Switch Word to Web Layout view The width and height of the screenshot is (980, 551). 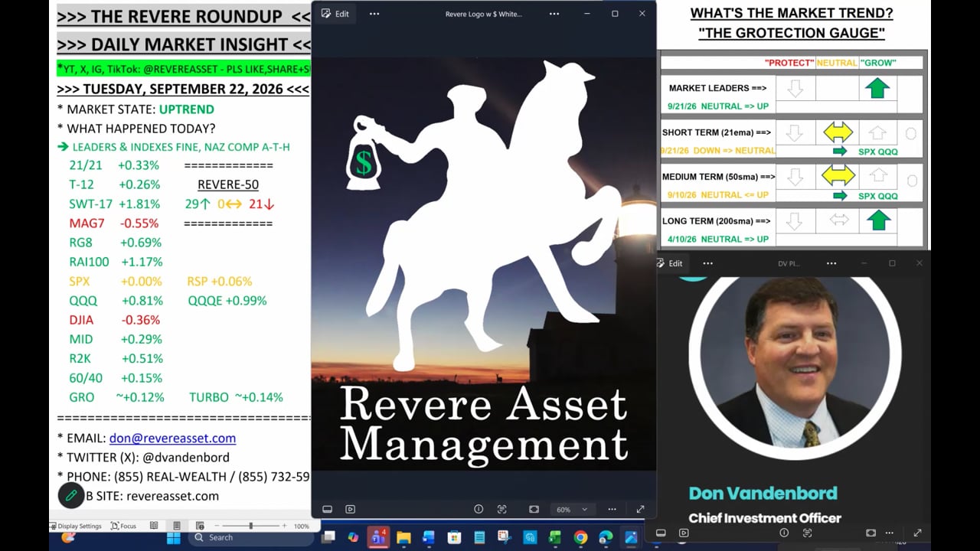200,526
